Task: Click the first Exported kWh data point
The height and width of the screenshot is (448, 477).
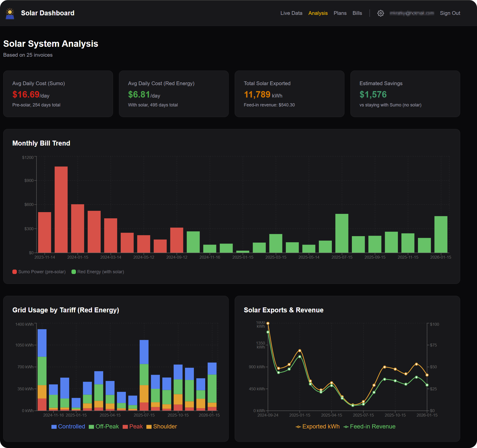Action: 268,323
